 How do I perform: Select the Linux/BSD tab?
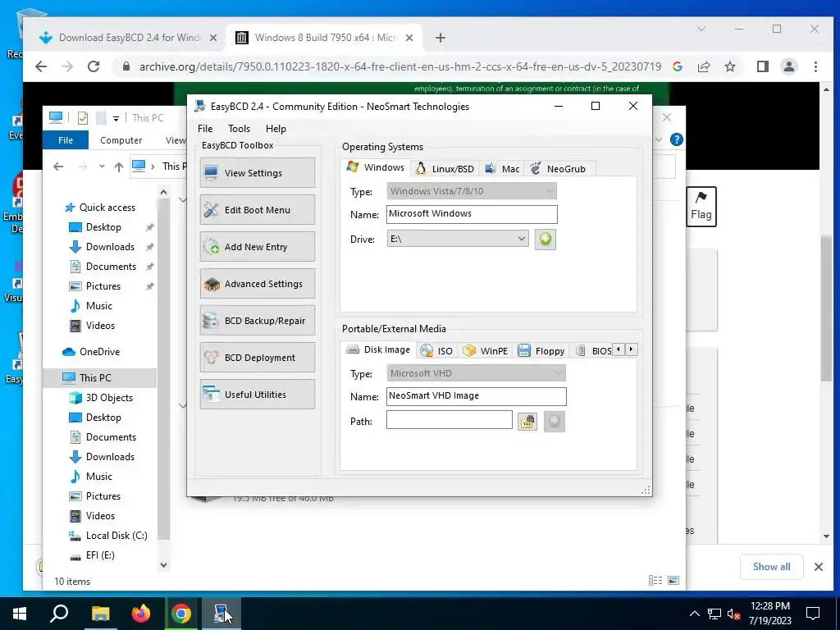click(x=445, y=169)
